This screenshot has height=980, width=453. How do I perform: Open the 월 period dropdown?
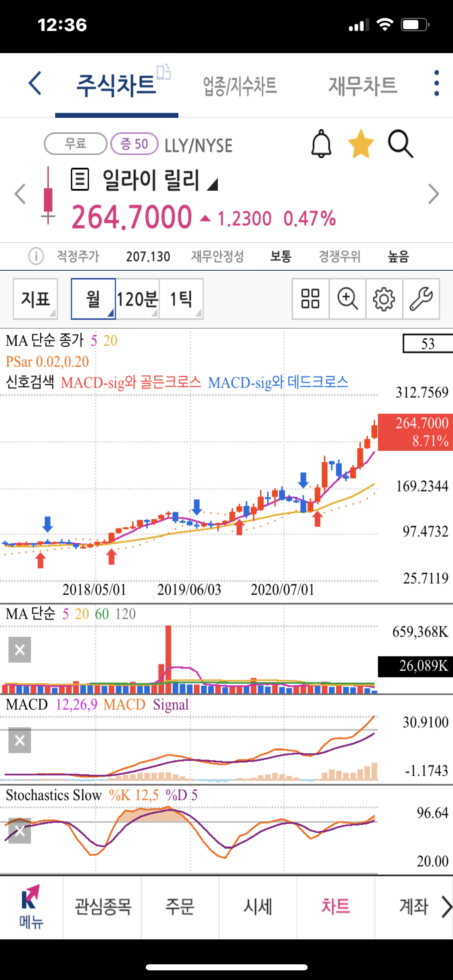(x=93, y=299)
